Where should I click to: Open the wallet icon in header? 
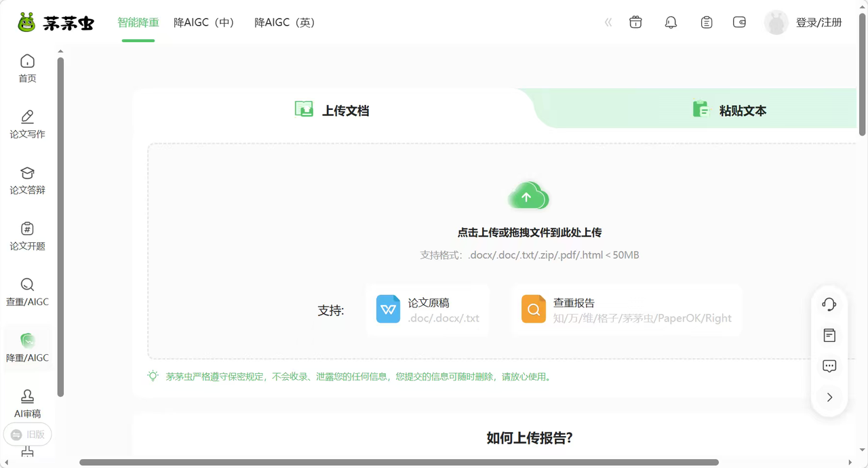pos(740,22)
